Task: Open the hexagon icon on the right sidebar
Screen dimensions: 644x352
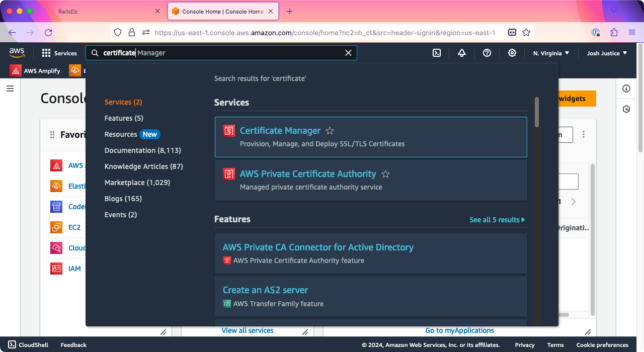Action: [x=626, y=109]
